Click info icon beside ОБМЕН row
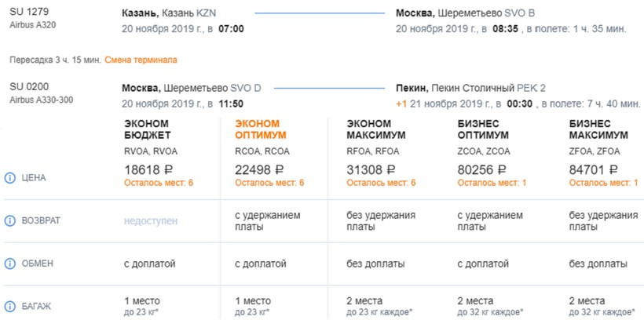Viewport: 644px width, 320px height. (10, 264)
